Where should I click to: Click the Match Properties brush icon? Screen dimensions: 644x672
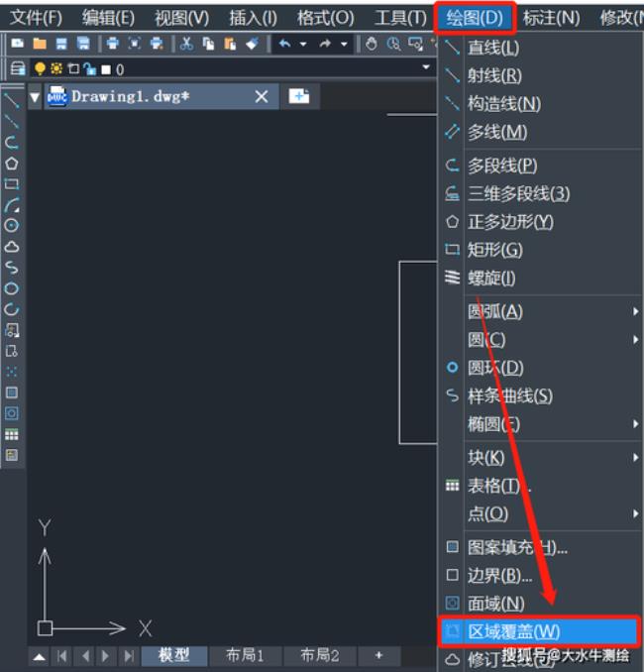click(252, 44)
